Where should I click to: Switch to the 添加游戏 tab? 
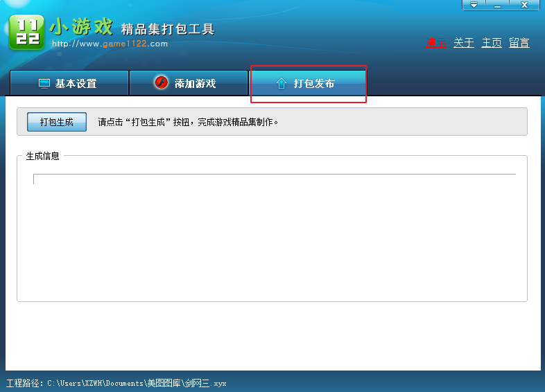[x=189, y=83]
